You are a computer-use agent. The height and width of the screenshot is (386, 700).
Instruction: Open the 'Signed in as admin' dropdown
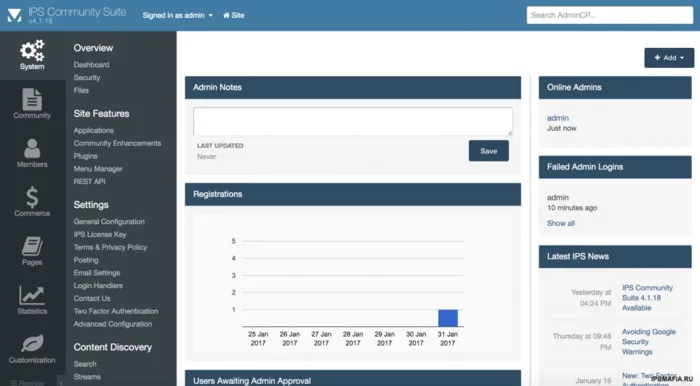pyautogui.click(x=177, y=15)
